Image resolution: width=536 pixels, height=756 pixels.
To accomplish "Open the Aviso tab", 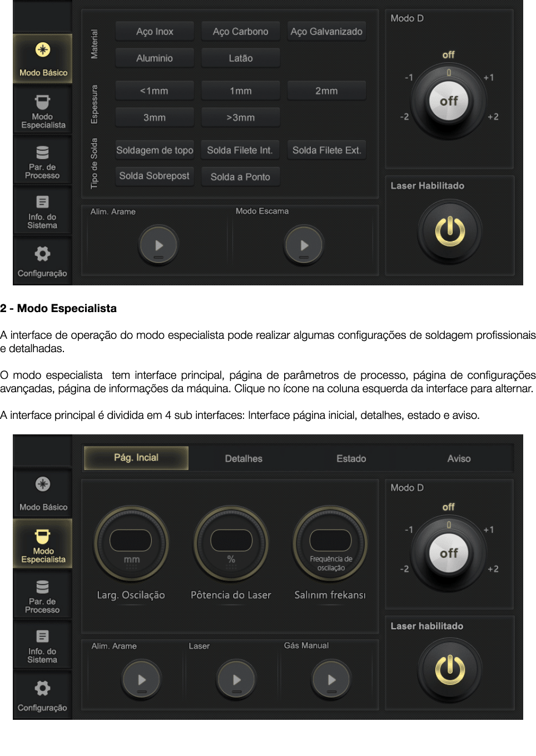I will pyautogui.click(x=459, y=458).
